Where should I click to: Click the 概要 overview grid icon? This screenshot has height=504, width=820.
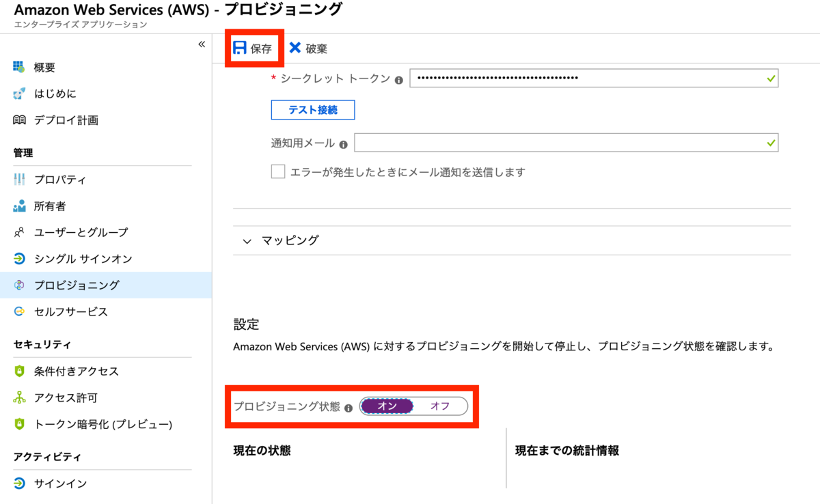[x=19, y=67]
